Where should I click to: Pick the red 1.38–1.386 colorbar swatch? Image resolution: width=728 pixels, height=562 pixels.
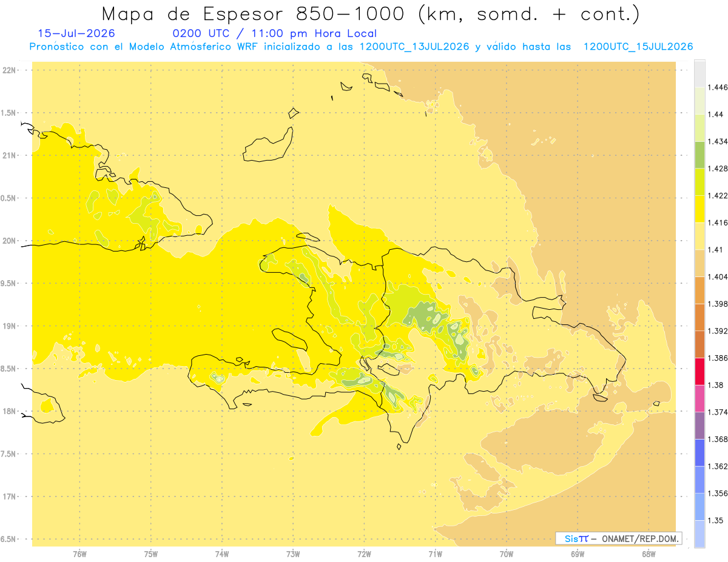[x=699, y=372]
